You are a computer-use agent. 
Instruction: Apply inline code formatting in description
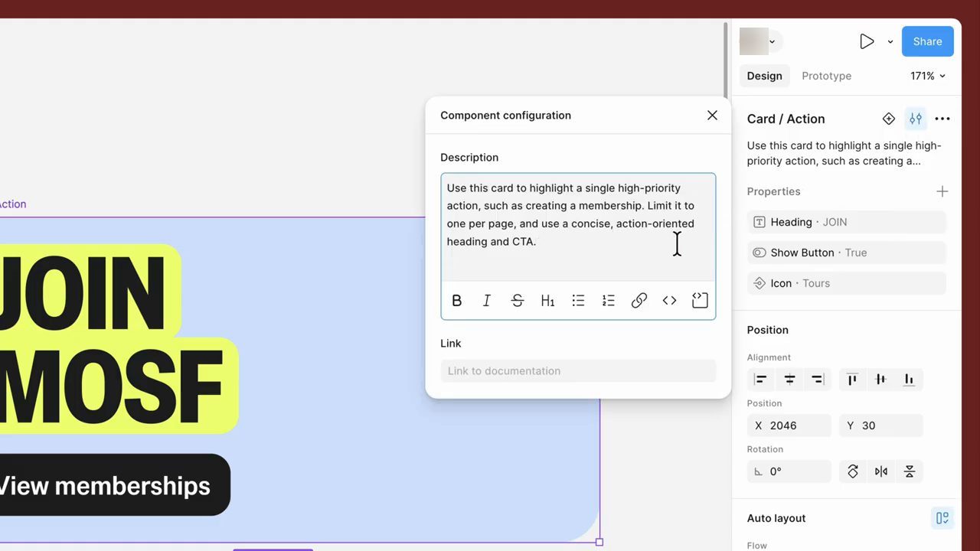tap(669, 301)
